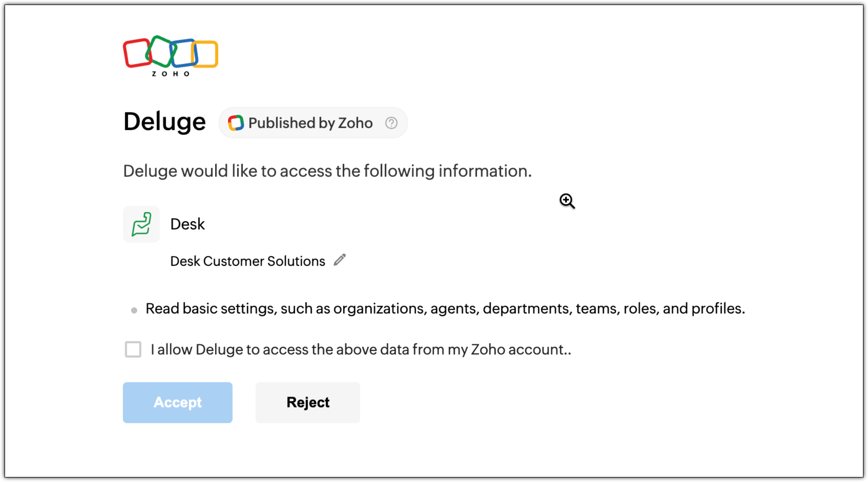Click the 'Read basic settings' permission text

coord(445,309)
